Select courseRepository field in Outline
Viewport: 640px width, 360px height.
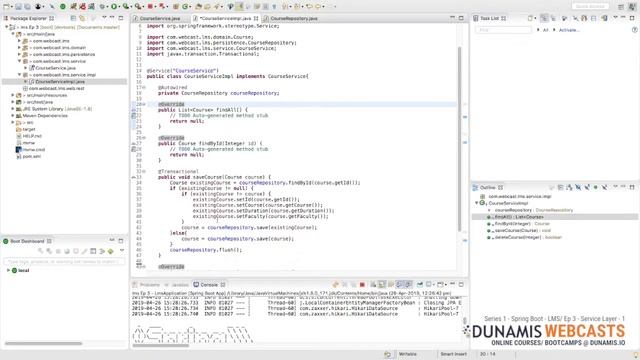(x=533, y=210)
